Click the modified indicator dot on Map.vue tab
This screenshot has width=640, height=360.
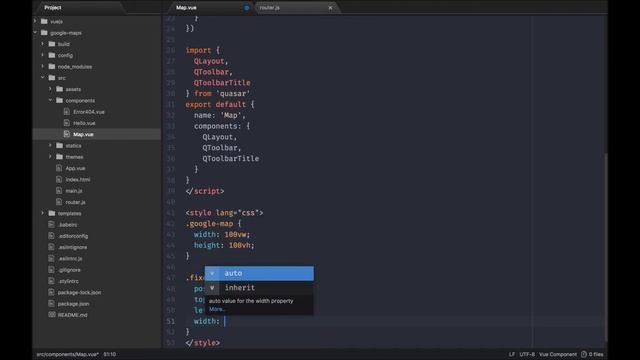[x=247, y=8]
